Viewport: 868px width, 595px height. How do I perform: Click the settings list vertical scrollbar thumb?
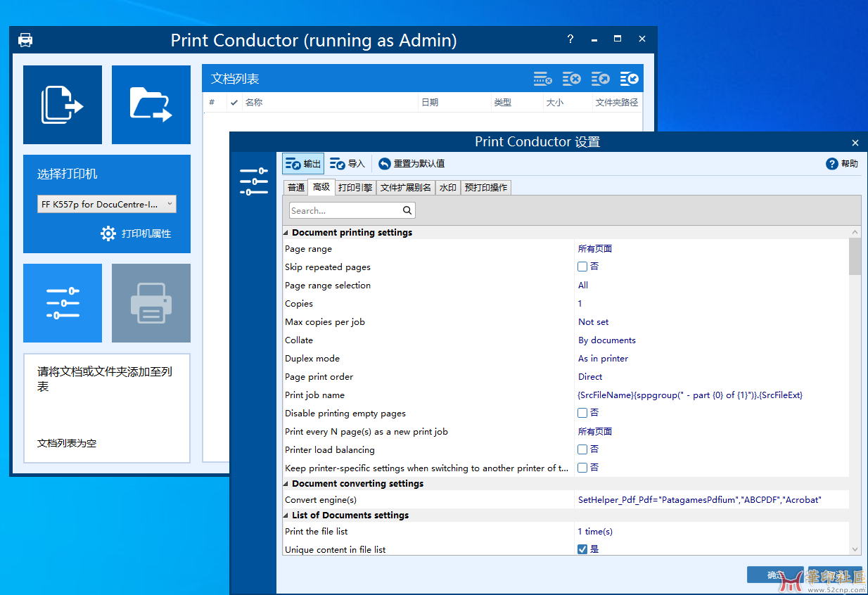855,256
